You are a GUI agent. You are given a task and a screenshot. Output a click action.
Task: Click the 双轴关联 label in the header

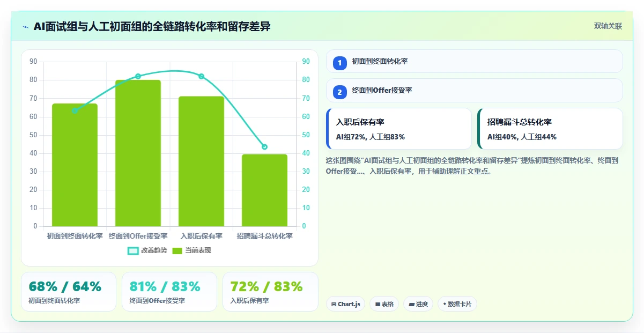pos(608,26)
